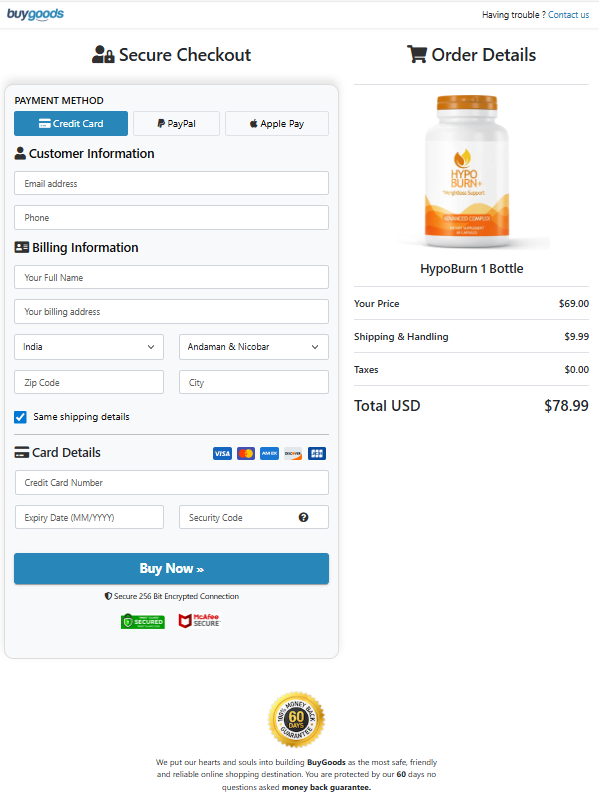Image resolution: width=599 pixels, height=800 pixels.
Task: Open the Contact us link
Action: (x=568, y=14)
